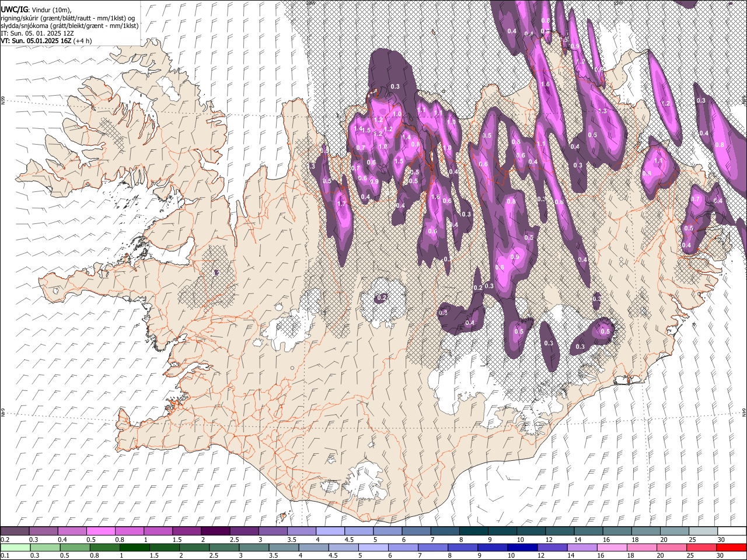Select the palest green 0.1–0.3 swatch in lower legend row
The image size is (747, 560).
click(x=15, y=547)
